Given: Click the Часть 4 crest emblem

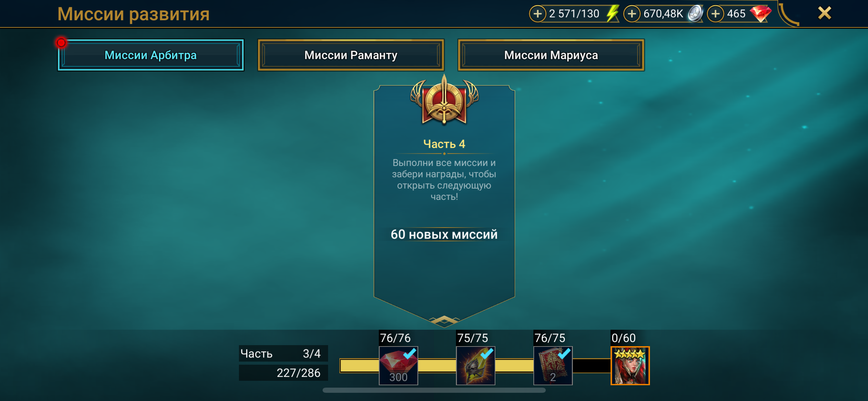Looking at the screenshot, I should [444, 100].
